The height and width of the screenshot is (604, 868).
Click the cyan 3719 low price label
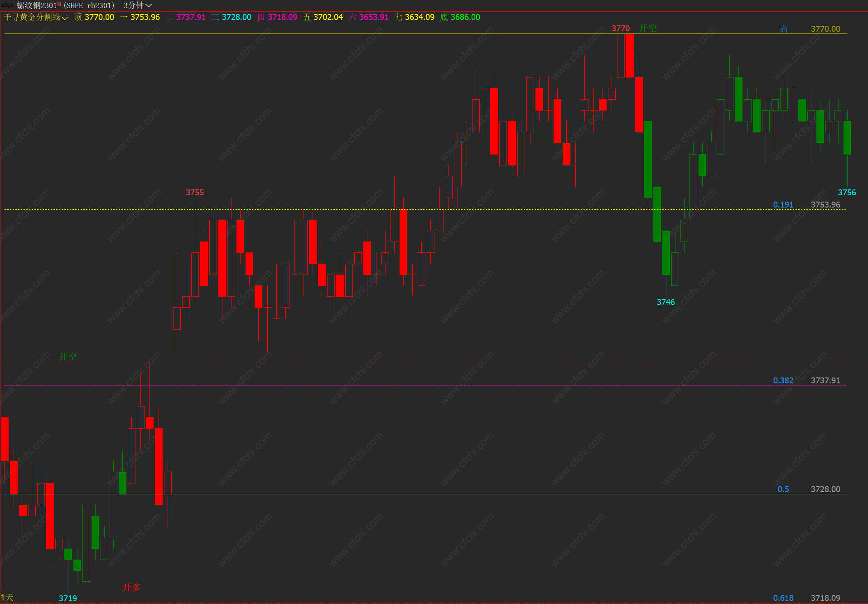pyautogui.click(x=68, y=599)
